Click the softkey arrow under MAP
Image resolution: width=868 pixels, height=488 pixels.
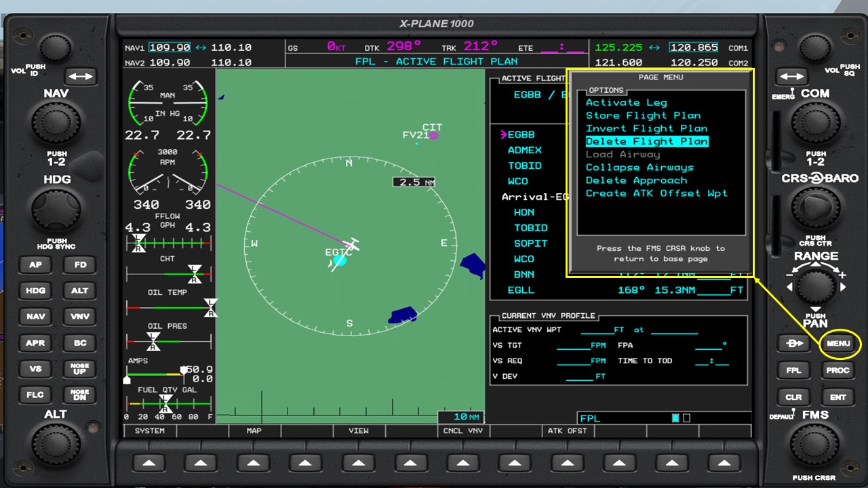click(x=253, y=463)
